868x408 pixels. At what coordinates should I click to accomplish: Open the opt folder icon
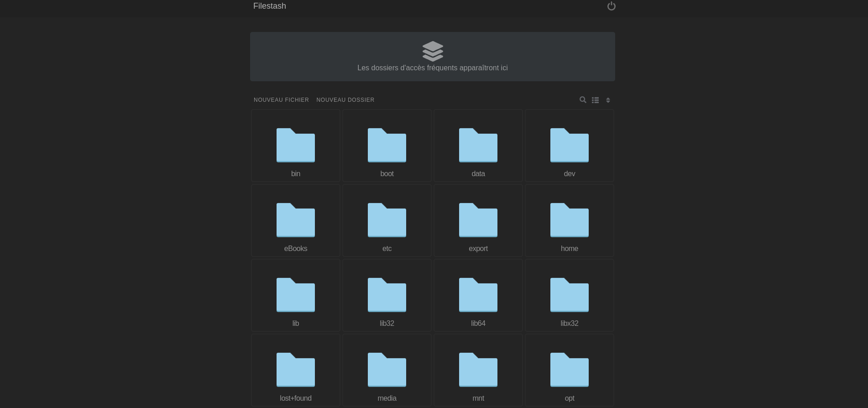click(x=570, y=370)
